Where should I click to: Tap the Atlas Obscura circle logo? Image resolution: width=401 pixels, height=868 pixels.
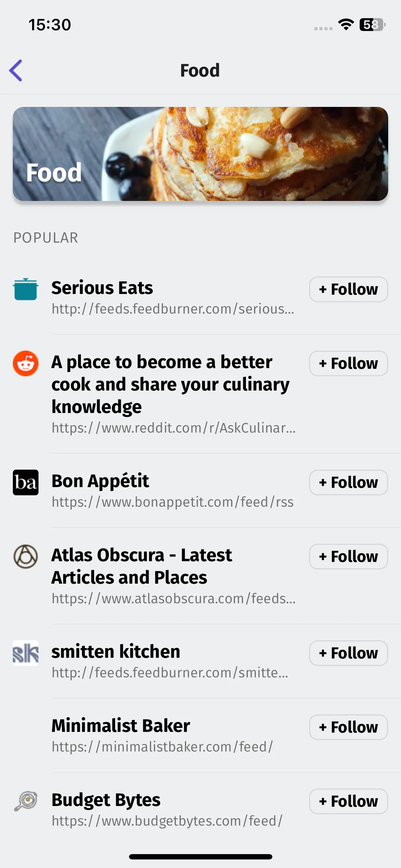(26, 557)
